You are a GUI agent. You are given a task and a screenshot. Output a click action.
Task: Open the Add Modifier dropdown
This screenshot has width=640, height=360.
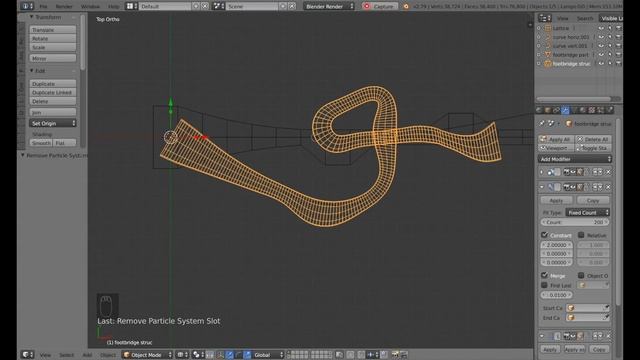(x=574, y=159)
